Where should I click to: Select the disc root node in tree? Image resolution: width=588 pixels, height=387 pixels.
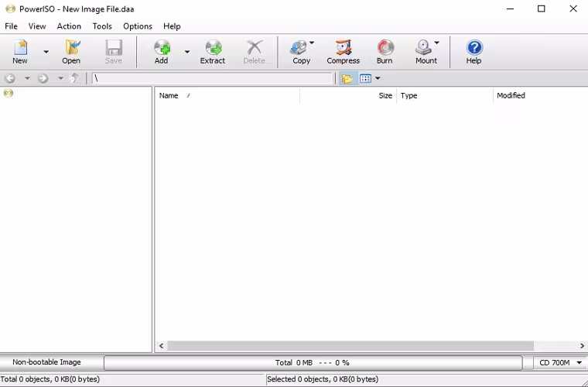[x=9, y=93]
